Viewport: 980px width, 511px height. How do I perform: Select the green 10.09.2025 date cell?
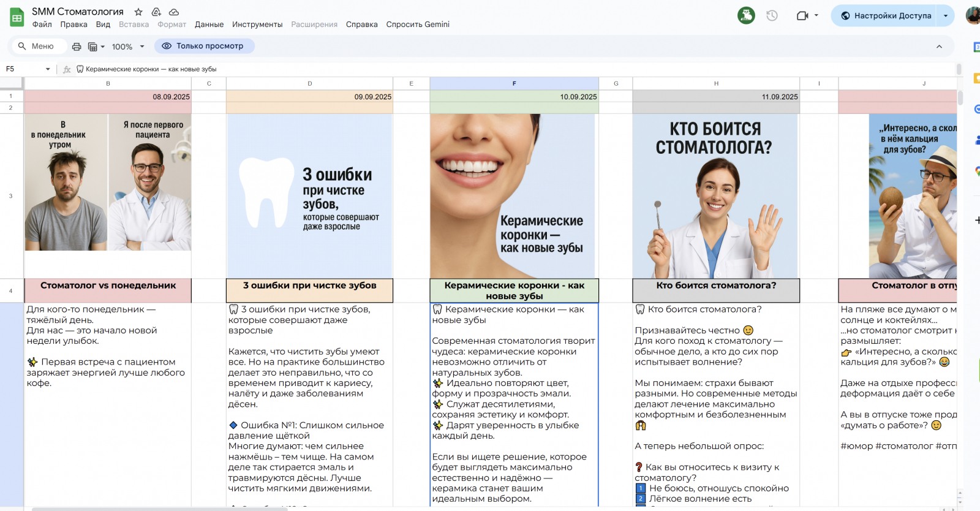coord(514,97)
